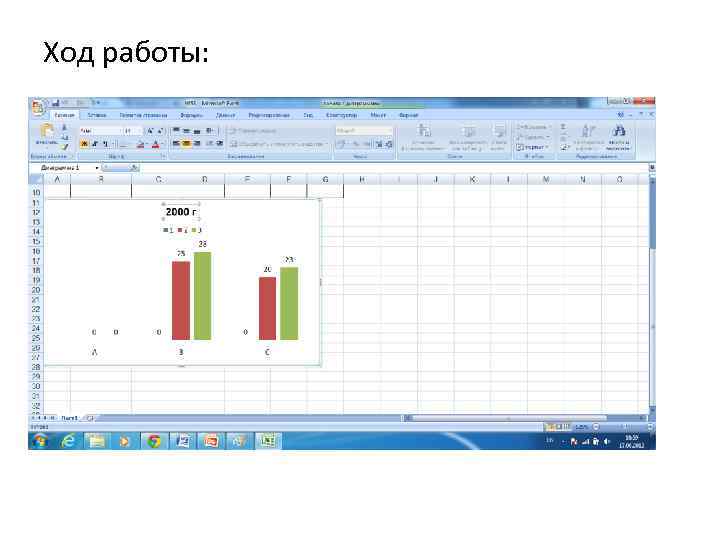
Task: Click the Cut scissors icon
Action: tap(65, 128)
